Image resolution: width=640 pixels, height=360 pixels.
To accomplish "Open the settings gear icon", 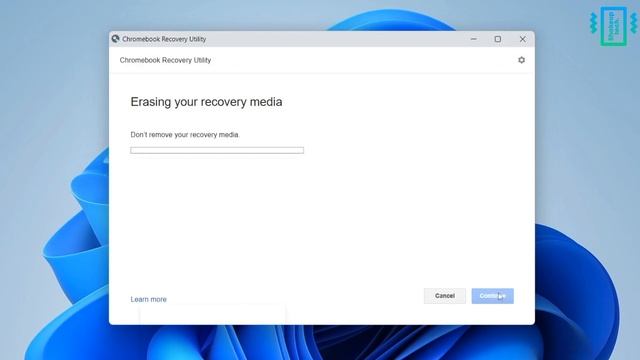I will point(521,60).
